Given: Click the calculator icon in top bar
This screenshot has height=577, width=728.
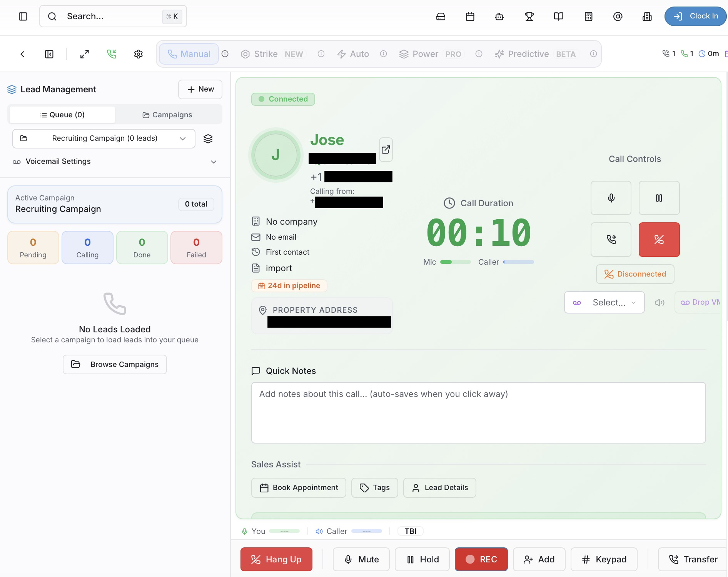Looking at the screenshot, I should 588,16.
